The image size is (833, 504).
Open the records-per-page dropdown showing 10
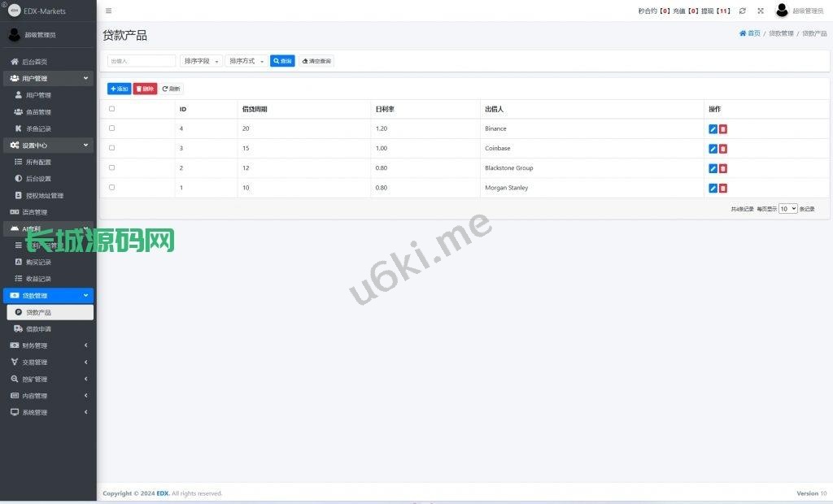pyautogui.click(x=787, y=209)
